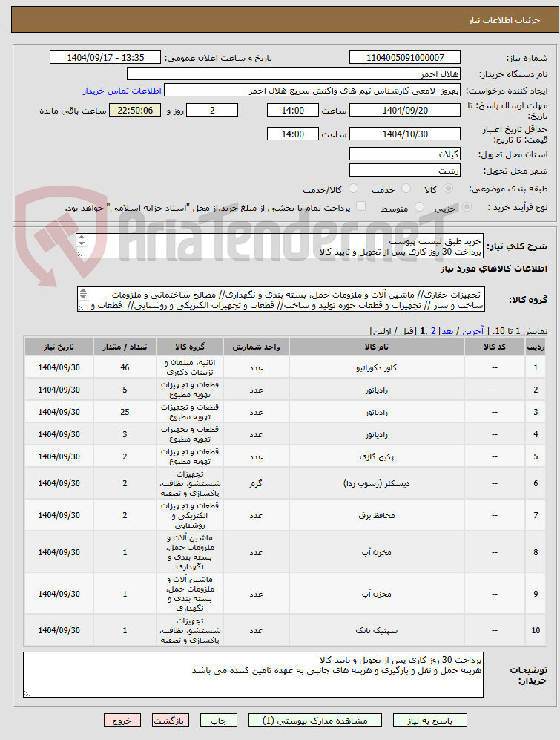Click the شرح کلی نیاز text area scroll arrows
560x740 pixels.
coord(82,240)
